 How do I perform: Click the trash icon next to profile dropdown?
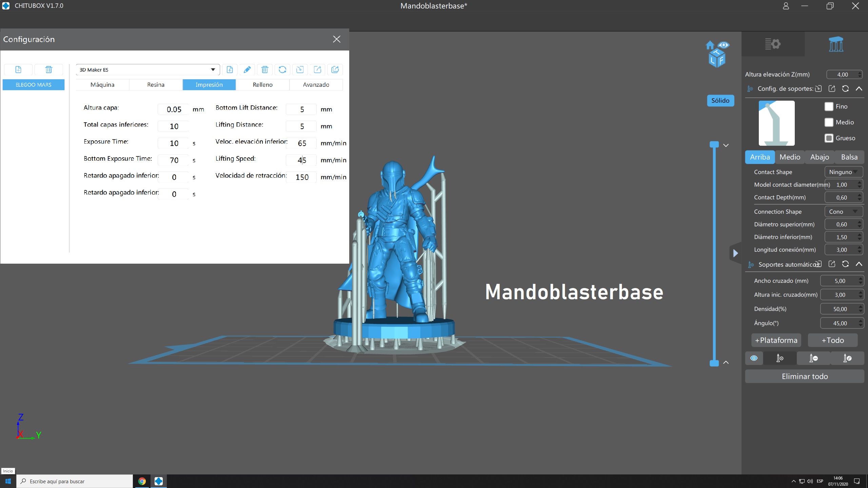click(x=265, y=69)
